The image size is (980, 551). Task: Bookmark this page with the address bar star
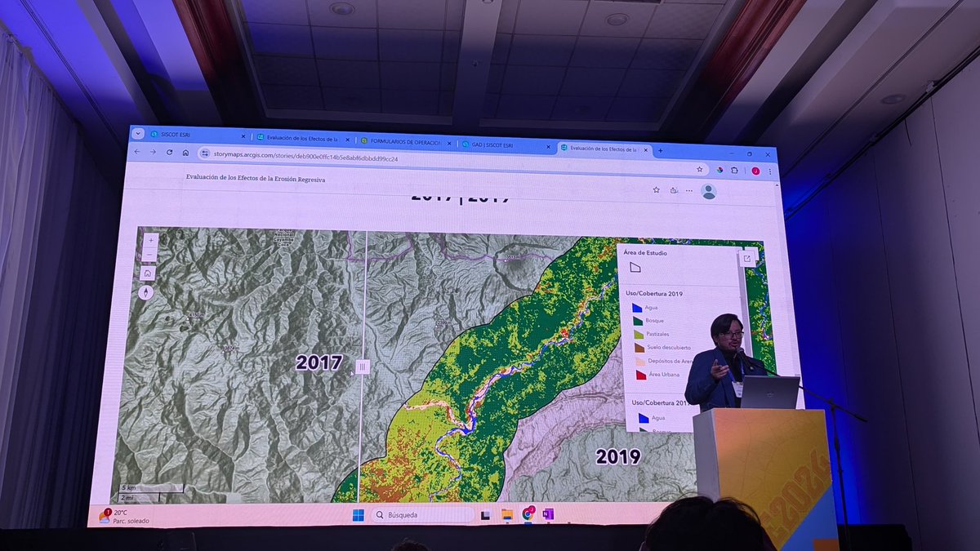point(700,169)
